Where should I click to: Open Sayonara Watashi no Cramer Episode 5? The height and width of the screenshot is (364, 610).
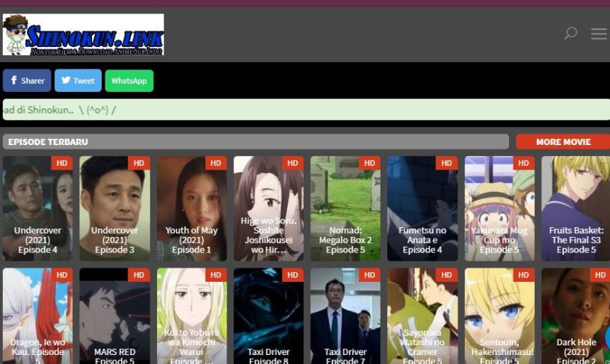coord(422,316)
